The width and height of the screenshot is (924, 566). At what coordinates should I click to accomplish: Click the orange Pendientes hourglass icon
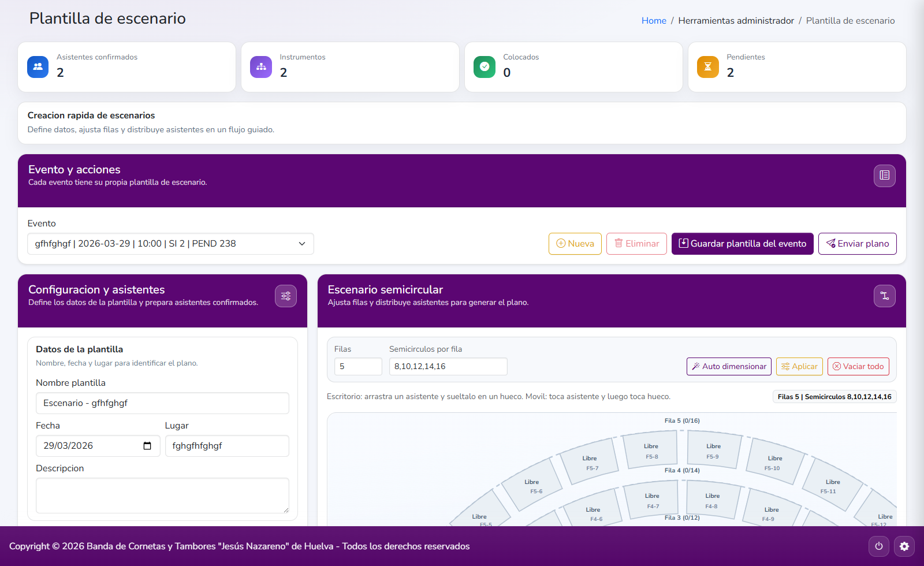(707, 67)
